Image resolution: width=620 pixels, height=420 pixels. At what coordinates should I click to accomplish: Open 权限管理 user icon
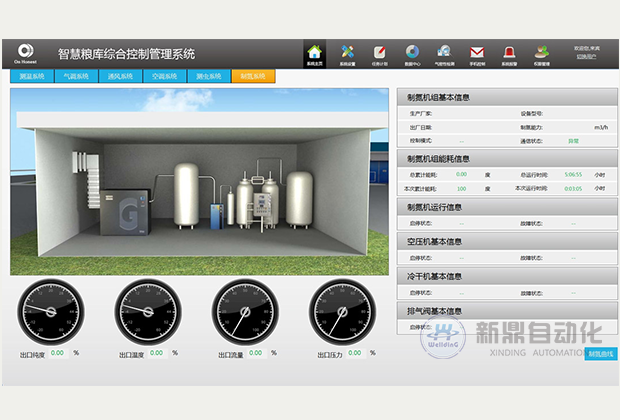pos(542,55)
